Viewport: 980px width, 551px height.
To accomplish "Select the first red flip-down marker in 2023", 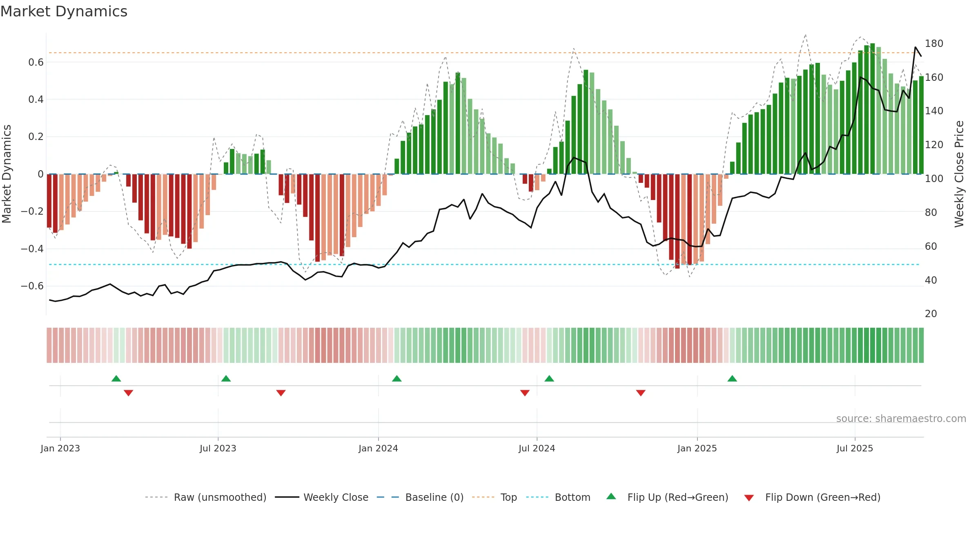I will [x=128, y=393].
